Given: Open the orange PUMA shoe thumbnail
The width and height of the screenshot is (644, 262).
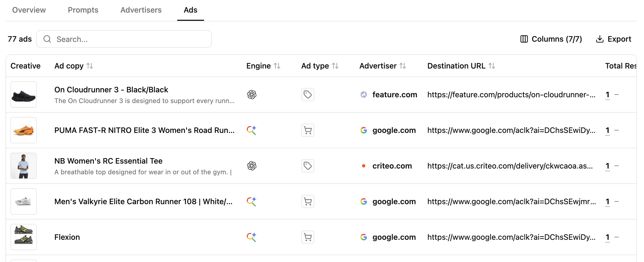Looking at the screenshot, I should [x=24, y=130].
